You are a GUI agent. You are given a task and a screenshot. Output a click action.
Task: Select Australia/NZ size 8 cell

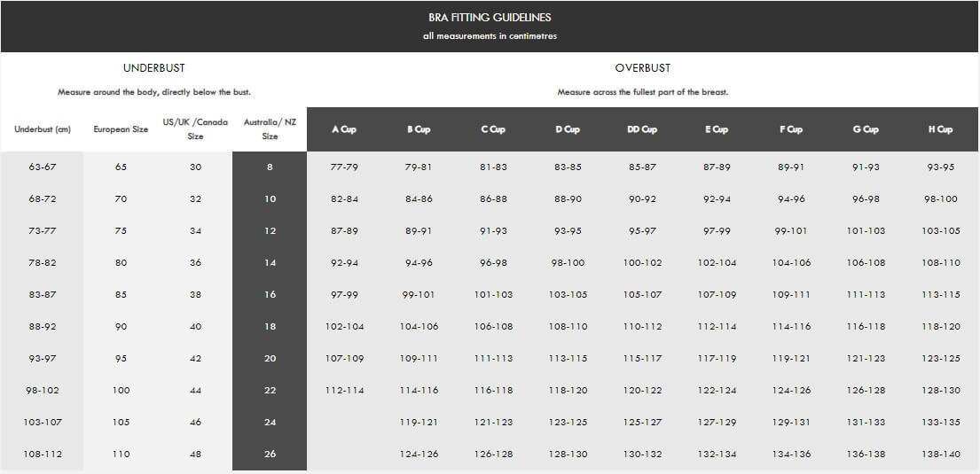(x=270, y=167)
